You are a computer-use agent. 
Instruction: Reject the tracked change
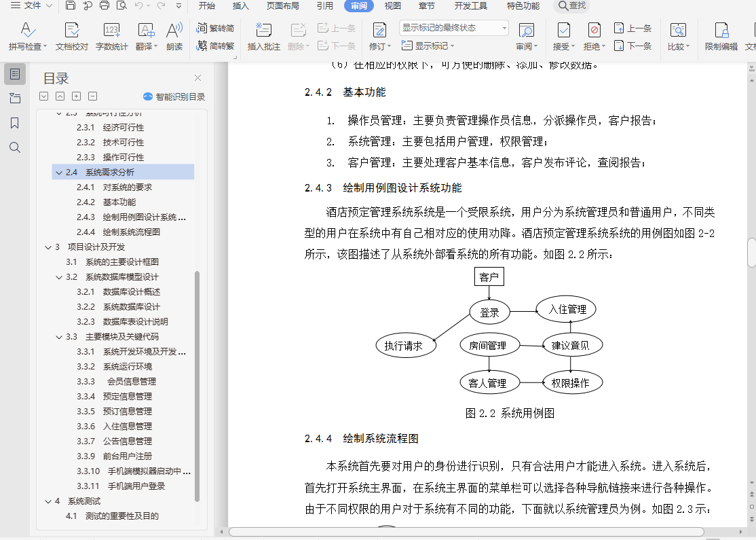pos(594,36)
